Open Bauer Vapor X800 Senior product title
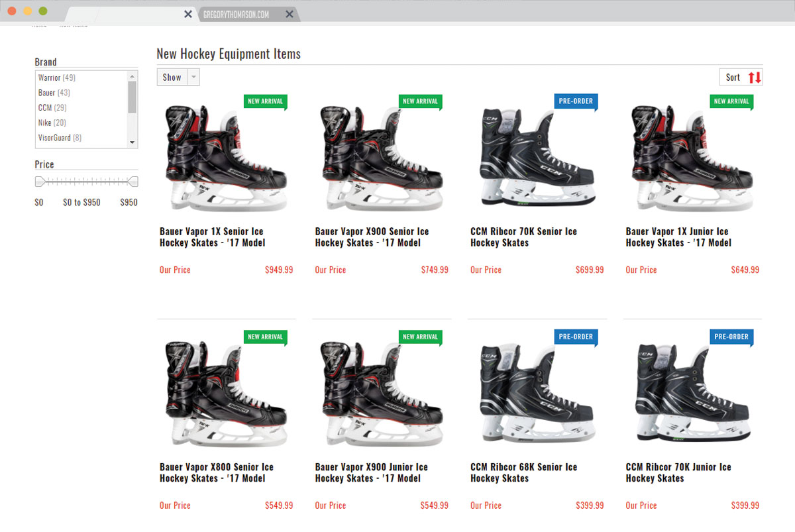 (217, 472)
